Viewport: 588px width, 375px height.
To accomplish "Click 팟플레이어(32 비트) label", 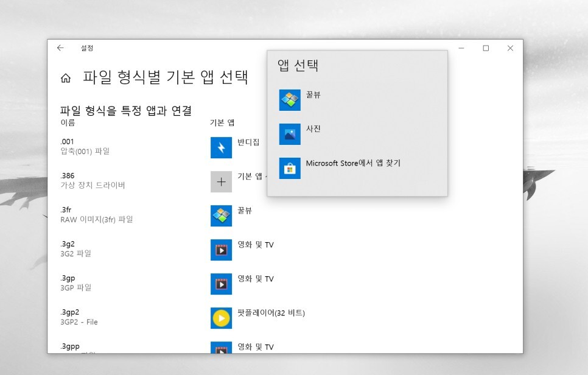I will point(271,313).
